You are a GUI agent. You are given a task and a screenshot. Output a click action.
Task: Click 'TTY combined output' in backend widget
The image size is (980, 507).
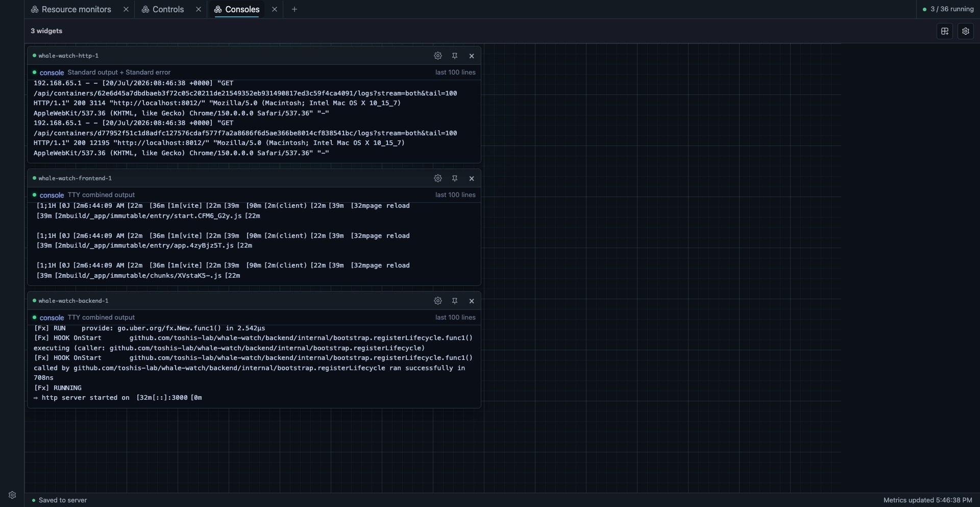pyautogui.click(x=101, y=318)
